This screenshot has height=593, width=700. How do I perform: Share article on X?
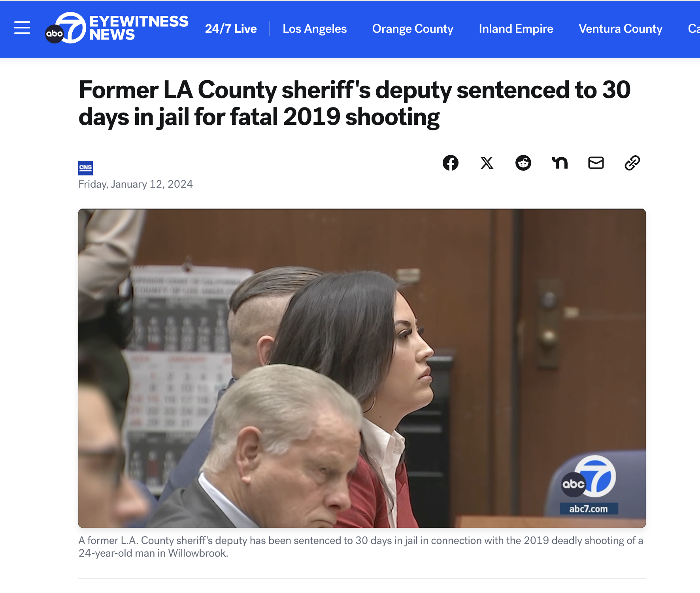[487, 163]
